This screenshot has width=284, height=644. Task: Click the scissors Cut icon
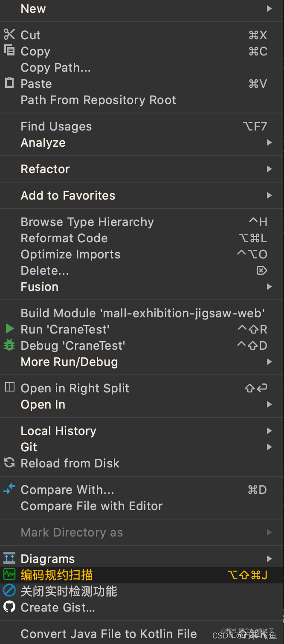(x=9, y=34)
